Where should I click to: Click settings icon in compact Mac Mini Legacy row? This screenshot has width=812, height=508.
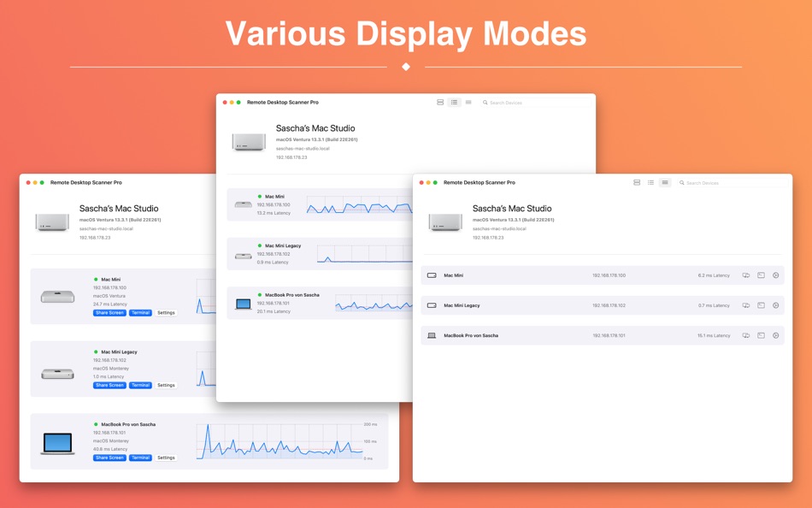(776, 305)
